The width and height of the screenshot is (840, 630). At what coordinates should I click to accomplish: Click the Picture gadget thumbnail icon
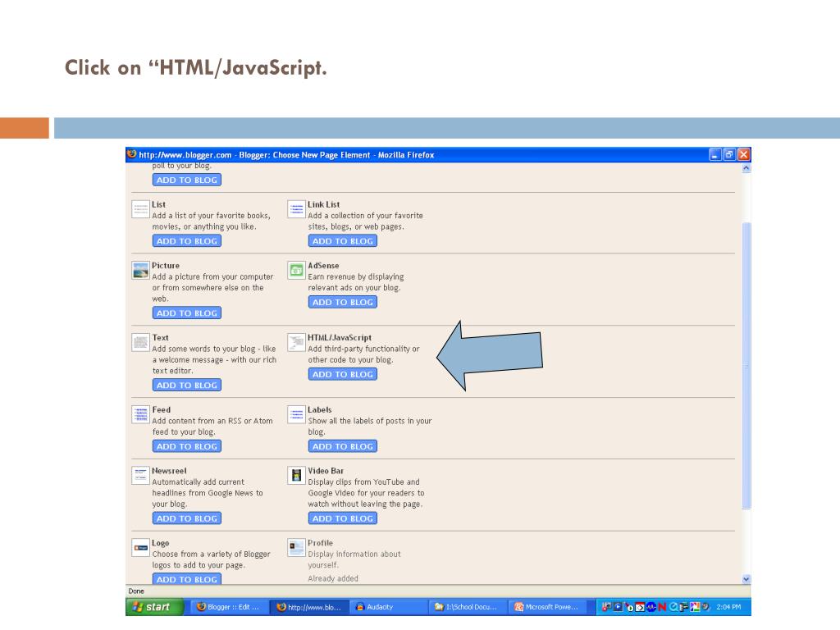140,270
